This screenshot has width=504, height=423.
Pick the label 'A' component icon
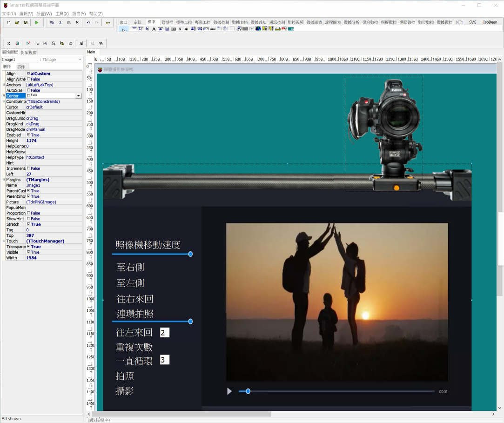[x=154, y=29]
